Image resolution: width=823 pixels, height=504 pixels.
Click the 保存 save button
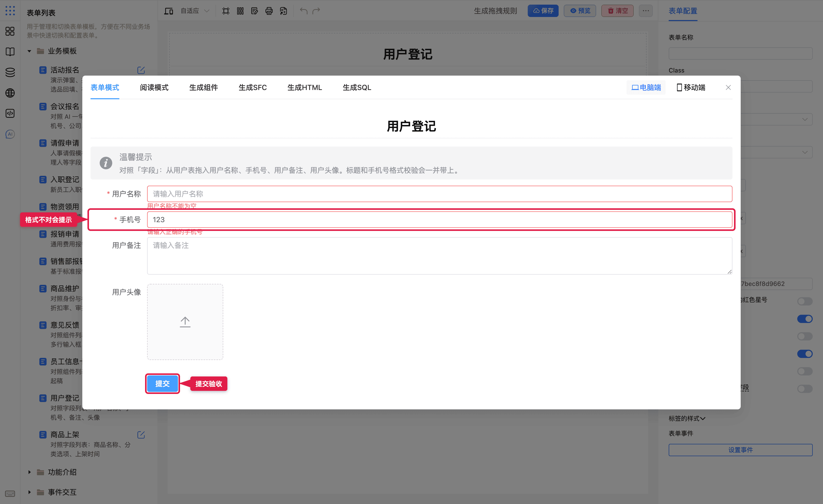pyautogui.click(x=543, y=11)
